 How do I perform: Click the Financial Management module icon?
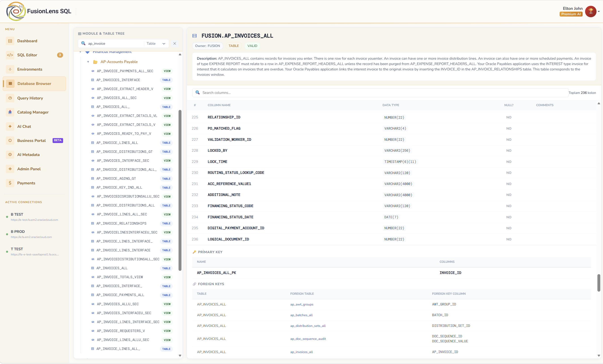coord(87,52)
